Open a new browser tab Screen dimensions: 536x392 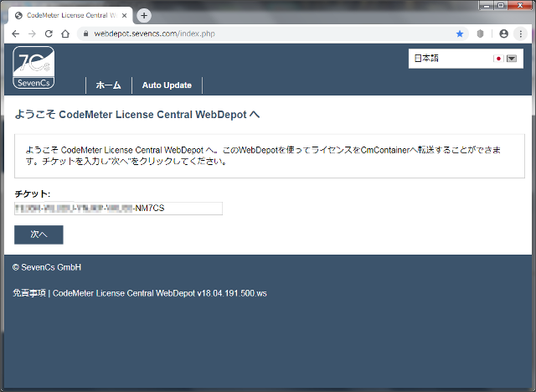(144, 15)
